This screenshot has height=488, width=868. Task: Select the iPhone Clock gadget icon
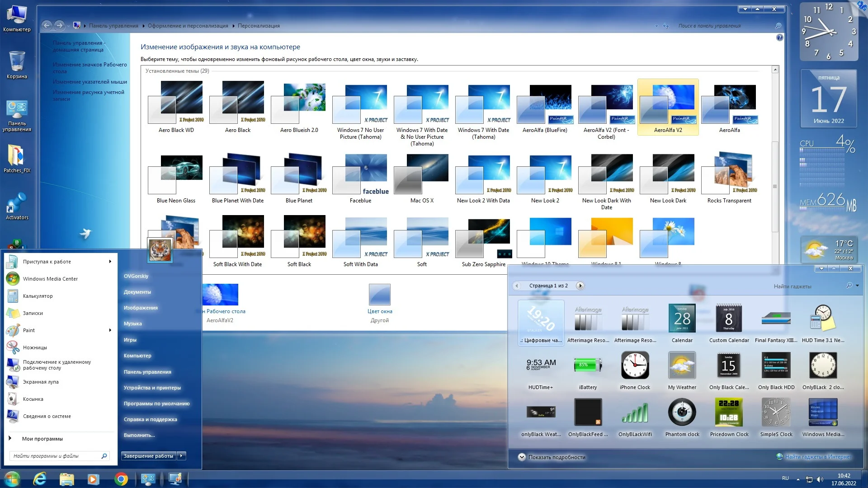pyautogui.click(x=635, y=365)
